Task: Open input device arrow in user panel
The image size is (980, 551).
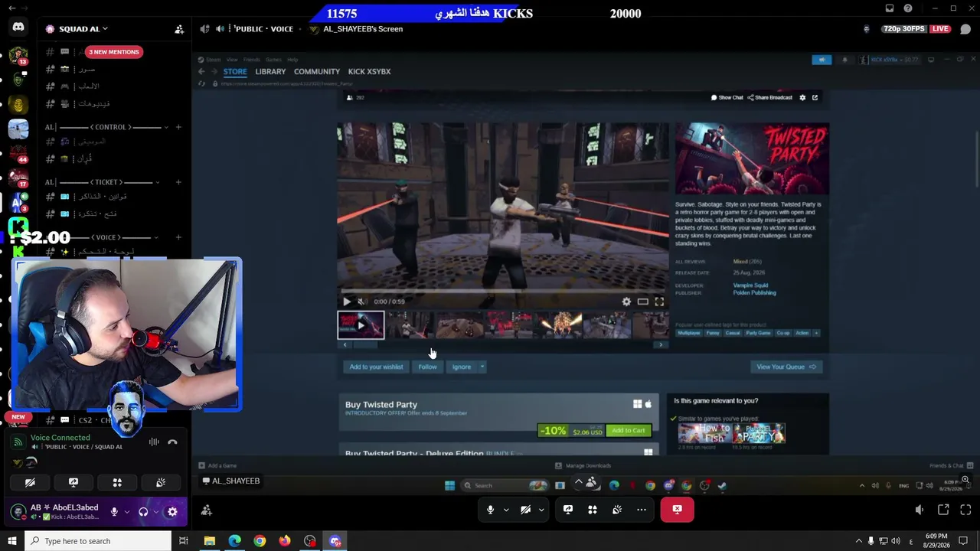Action: click(127, 512)
